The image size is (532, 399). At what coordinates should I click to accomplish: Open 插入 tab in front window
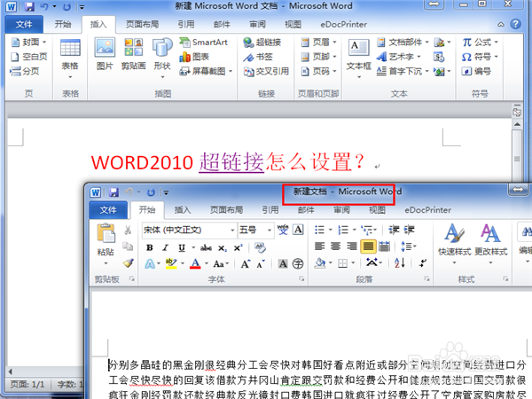point(183,209)
